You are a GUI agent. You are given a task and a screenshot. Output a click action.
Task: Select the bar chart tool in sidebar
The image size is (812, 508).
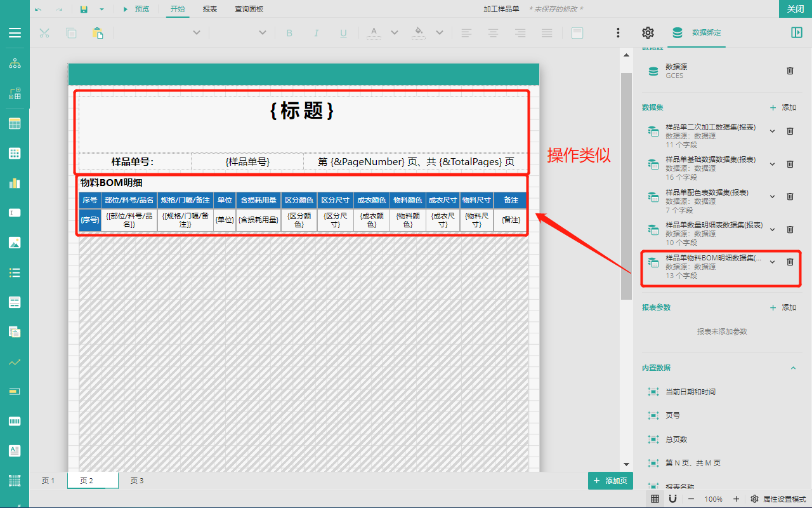15,183
